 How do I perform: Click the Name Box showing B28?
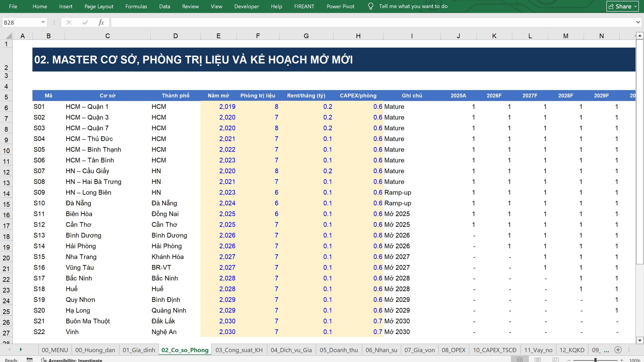[x=21, y=23]
